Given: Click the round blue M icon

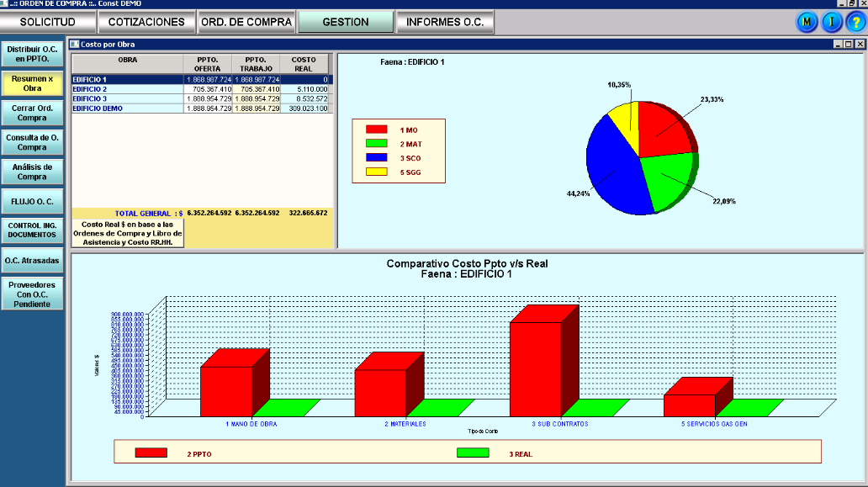Looking at the screenshot, I should coord(807,22).
